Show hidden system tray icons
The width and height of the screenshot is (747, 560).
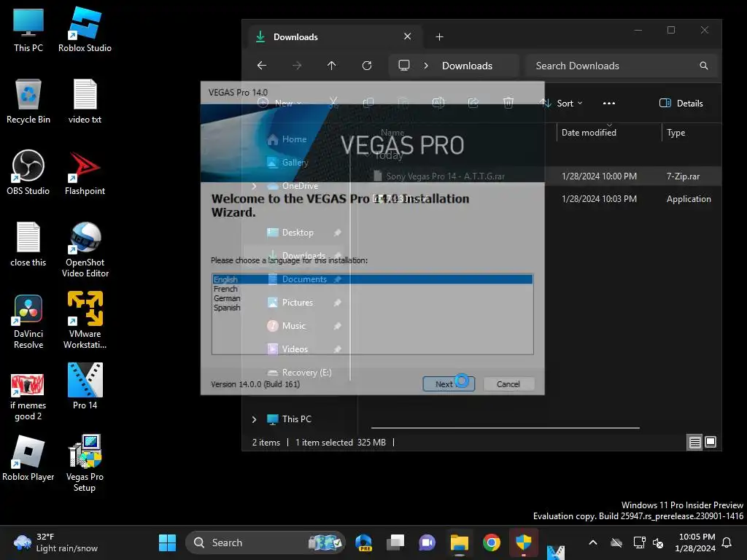(592, 542)
